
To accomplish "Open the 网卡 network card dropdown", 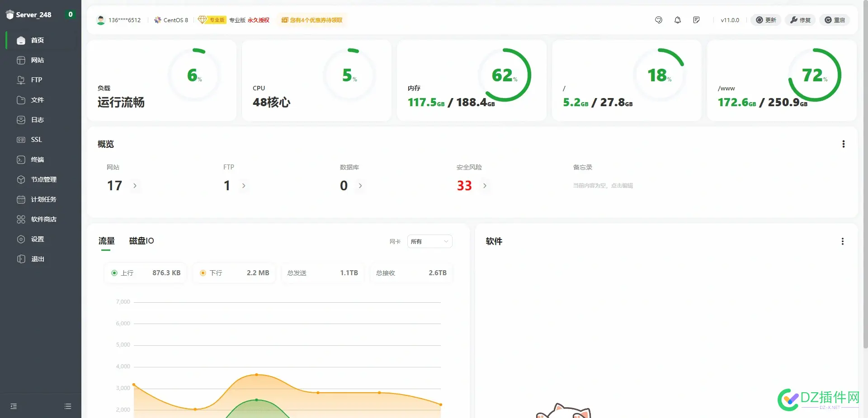I will coord(429,241).
